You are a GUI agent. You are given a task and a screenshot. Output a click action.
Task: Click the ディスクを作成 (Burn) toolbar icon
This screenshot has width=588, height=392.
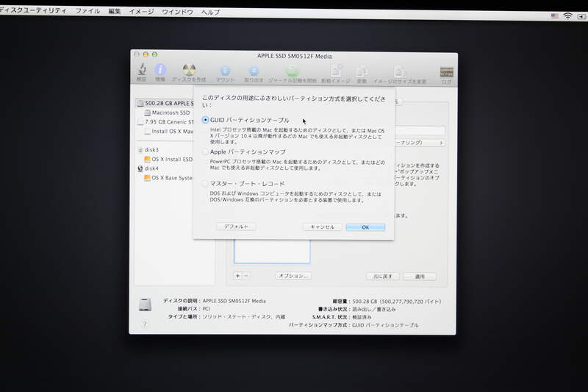coord(189,71)
